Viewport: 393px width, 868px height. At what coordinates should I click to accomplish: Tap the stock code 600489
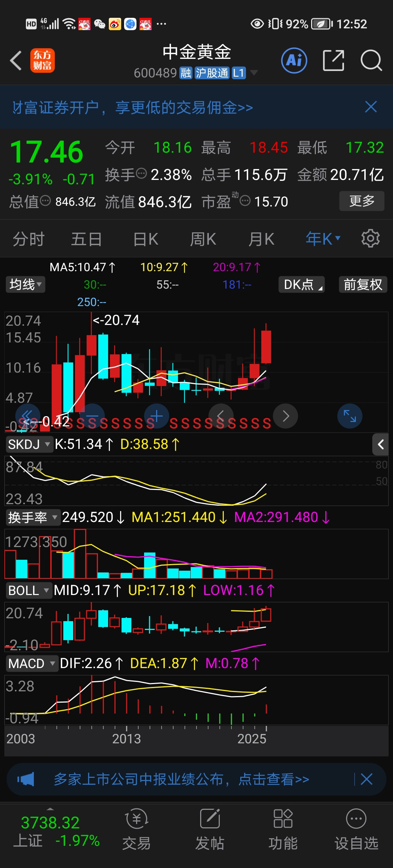tap(155, 73)
